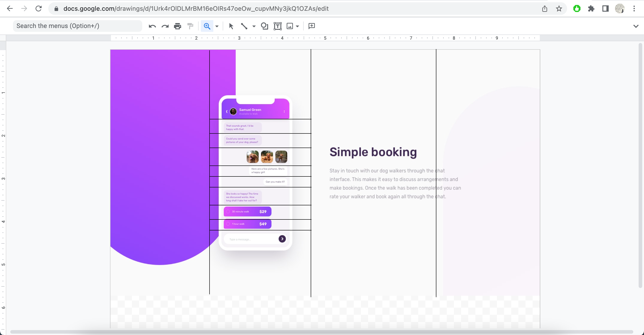Image resolution: width=644 pixels, height=335 pixels.
Task: Select the $29 price label
Action: coord(263,212)
